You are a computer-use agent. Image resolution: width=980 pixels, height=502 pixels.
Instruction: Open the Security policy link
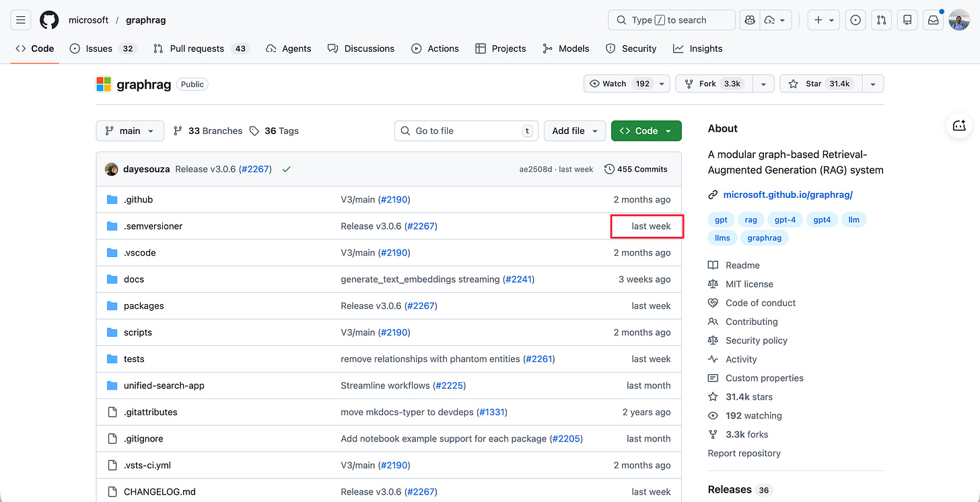[748, 340]
